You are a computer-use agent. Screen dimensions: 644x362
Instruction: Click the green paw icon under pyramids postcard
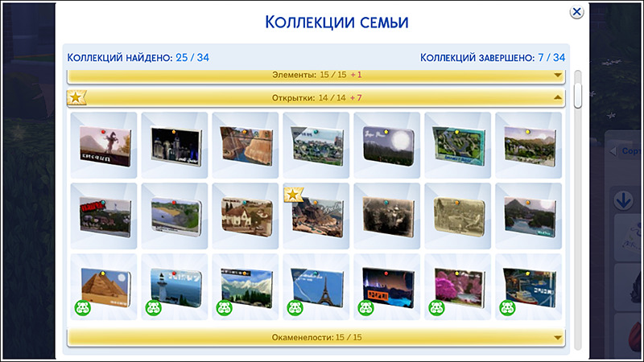83,308
